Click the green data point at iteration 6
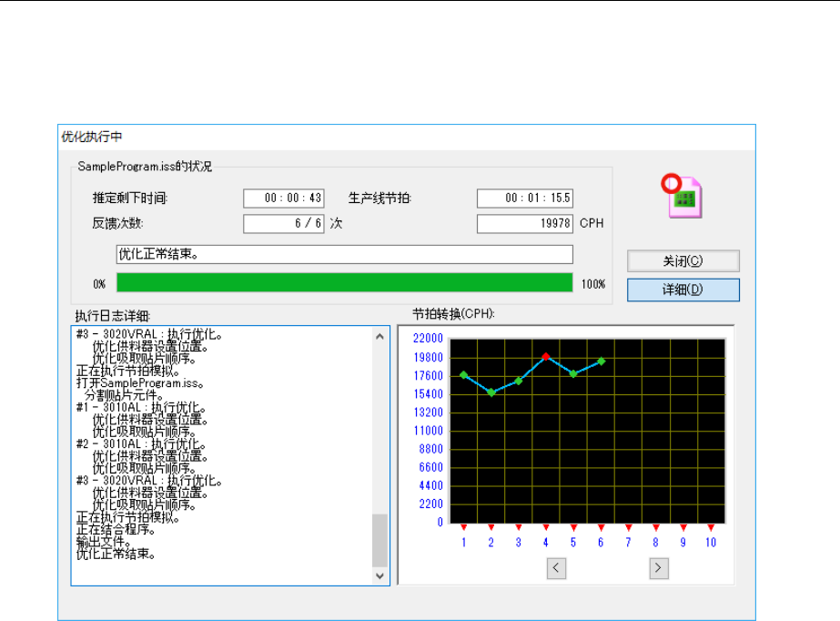The width and height of the screenshot is (840, 621). point(601,361)
